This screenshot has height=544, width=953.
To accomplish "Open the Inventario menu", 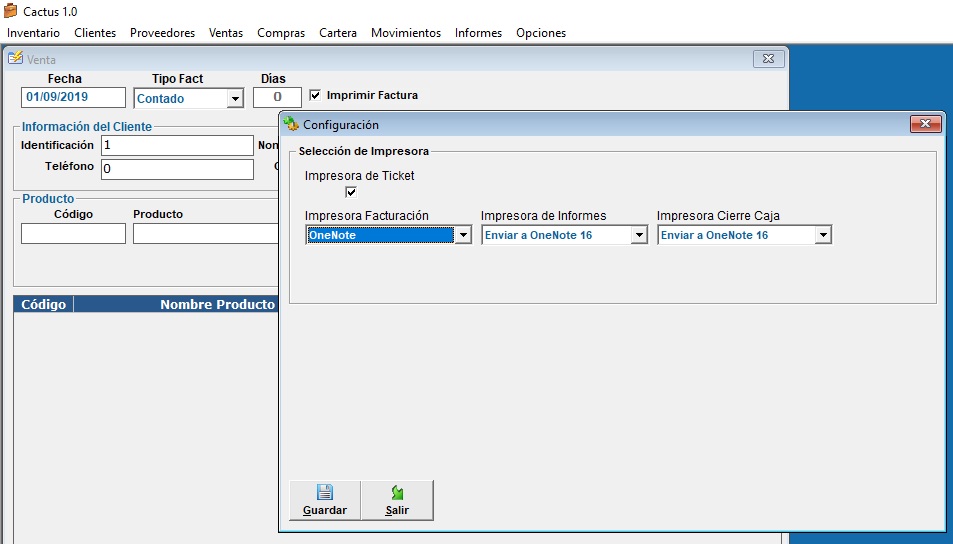I will [33, 33].
